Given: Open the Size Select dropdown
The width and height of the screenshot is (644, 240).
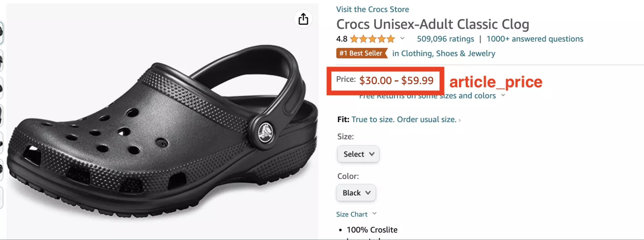Looking at the screenshot, I should click(358, 154).
